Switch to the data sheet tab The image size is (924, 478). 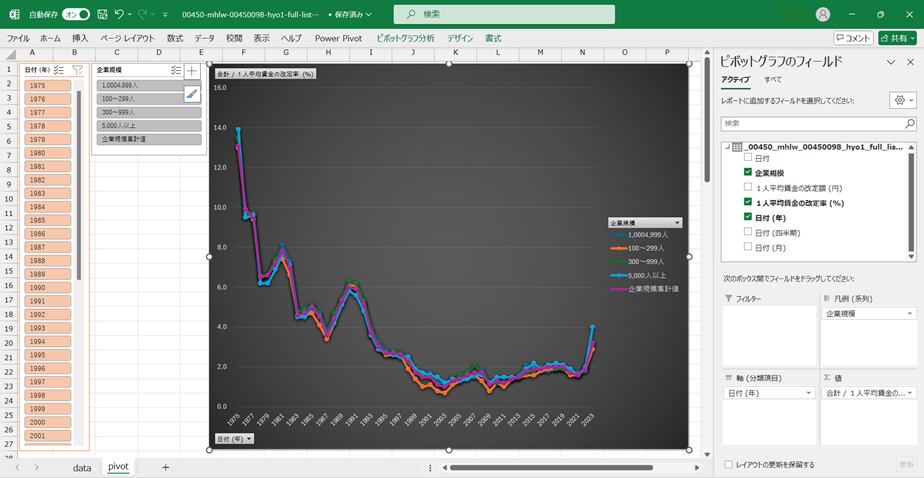pos(82,467)
